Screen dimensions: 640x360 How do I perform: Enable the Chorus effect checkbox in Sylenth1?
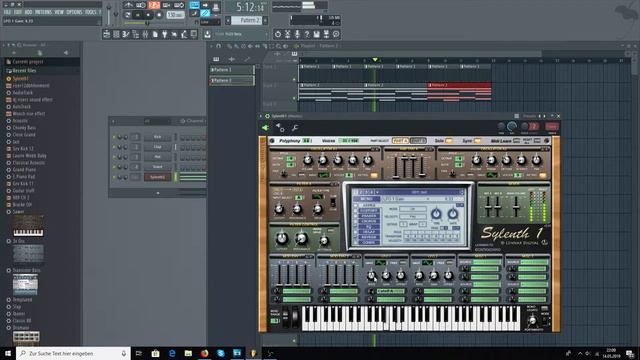[x=356, y=221]
